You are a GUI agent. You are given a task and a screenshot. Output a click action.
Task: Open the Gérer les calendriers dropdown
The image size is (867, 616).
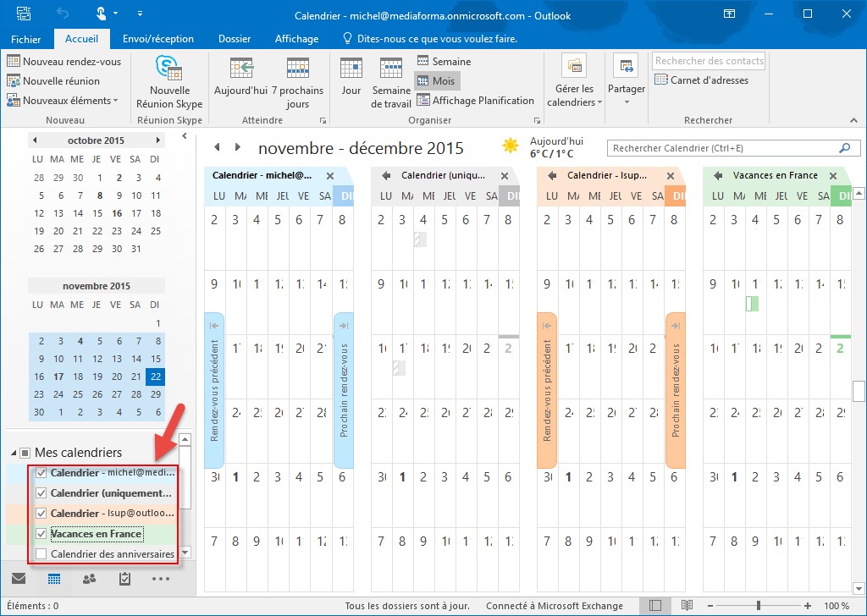tap(575, 82)
